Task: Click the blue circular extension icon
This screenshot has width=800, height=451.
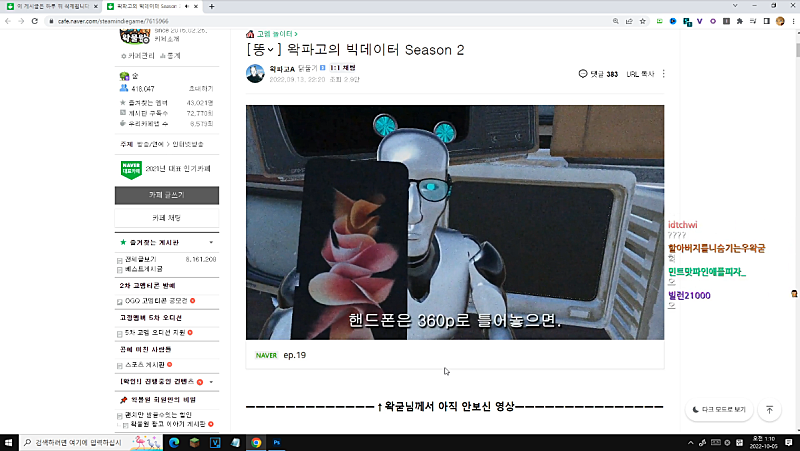Action: click(x=673, y=21)
